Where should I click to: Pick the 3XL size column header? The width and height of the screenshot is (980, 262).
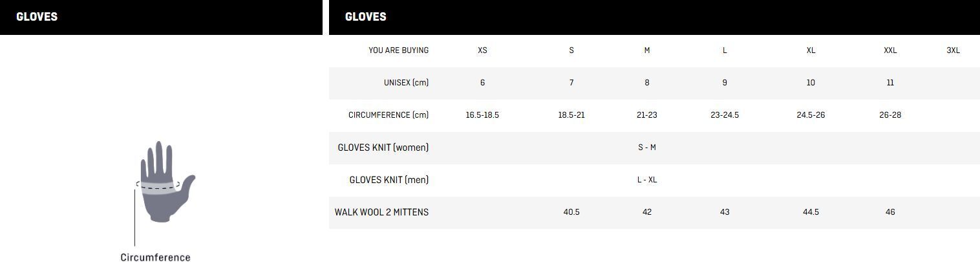pos(953,50)
